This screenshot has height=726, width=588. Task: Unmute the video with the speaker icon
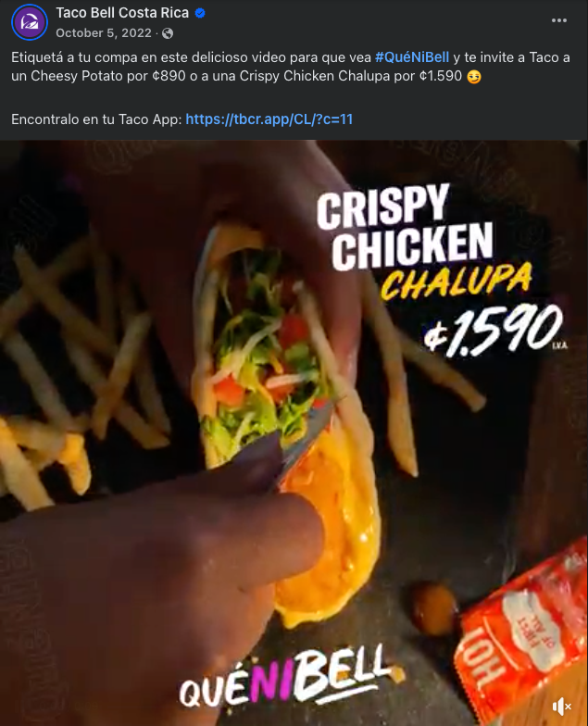[x=561, y=706]
